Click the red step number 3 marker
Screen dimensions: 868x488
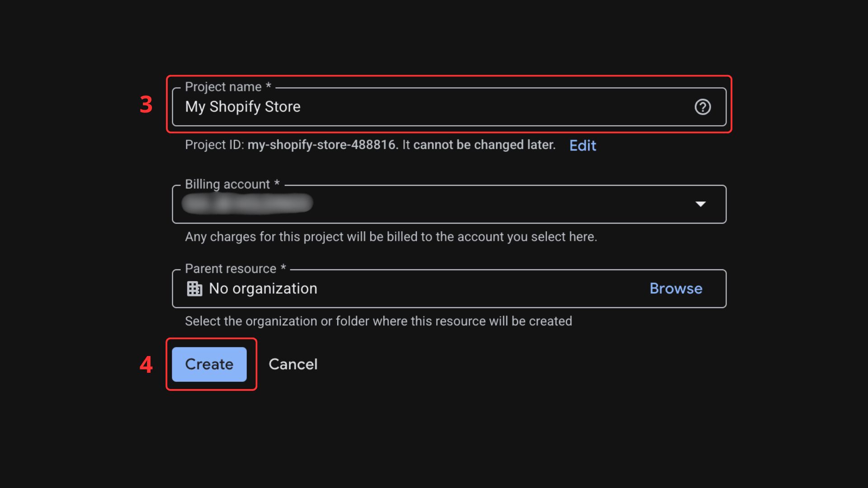point(146,105)
